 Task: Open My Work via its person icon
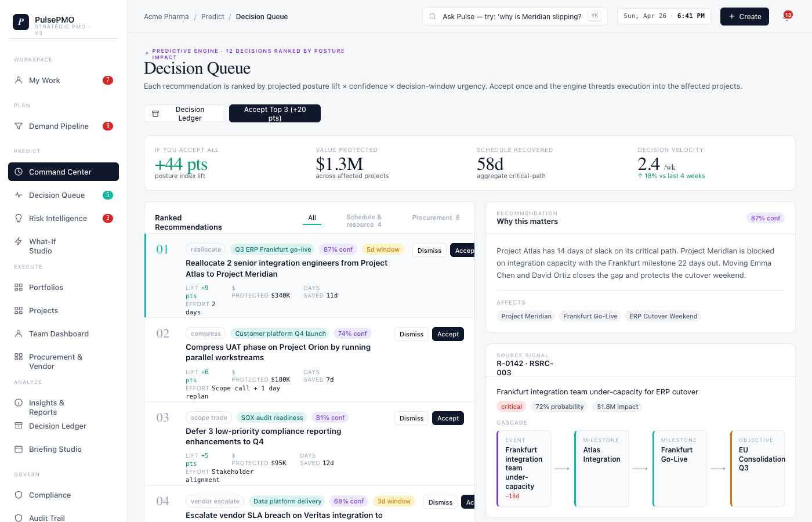pyautogui.click(x=19, y=81)
